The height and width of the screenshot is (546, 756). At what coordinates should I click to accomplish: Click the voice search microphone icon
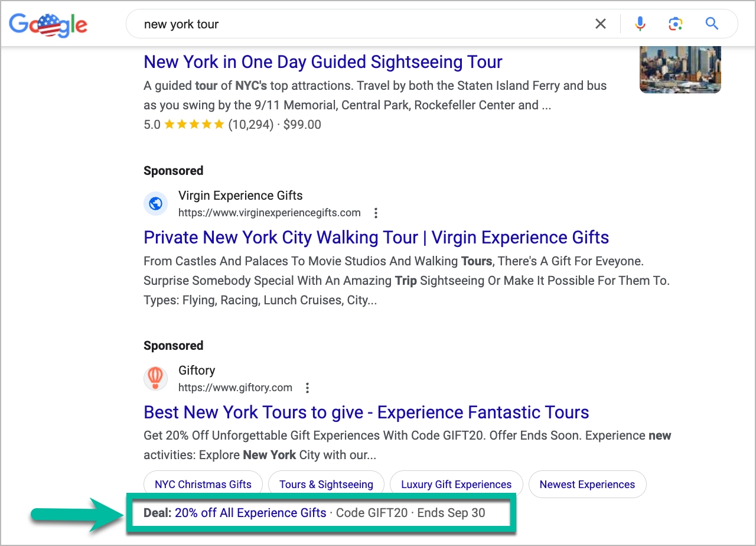click(x=640, y=24)
